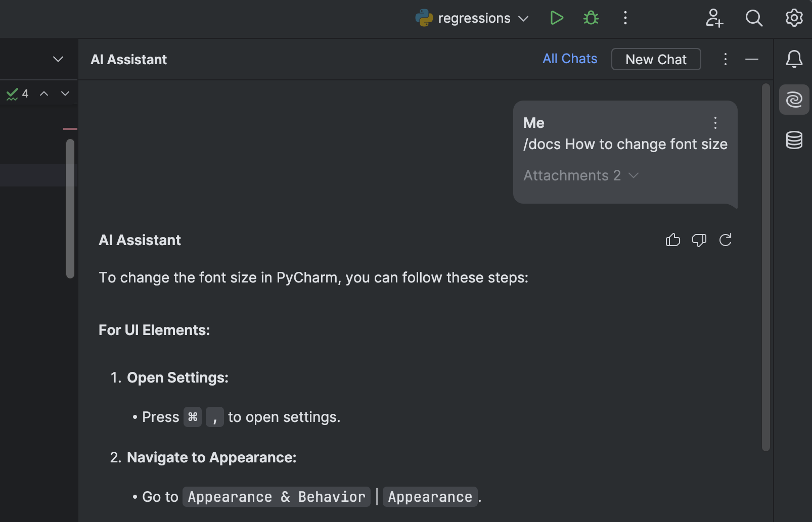This screenshot has height=522, width=812.
Task: Click the chat panel vertical scrollbar
Action: [766, 267]
